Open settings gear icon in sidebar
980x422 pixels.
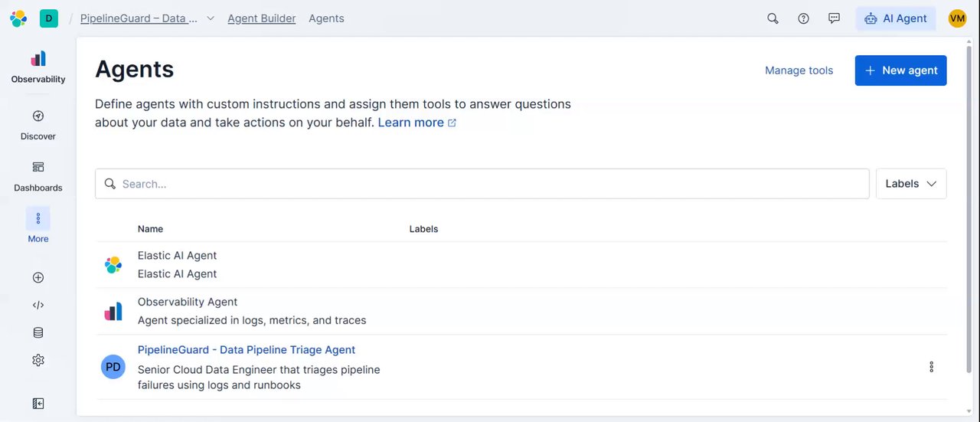point(38,360)
